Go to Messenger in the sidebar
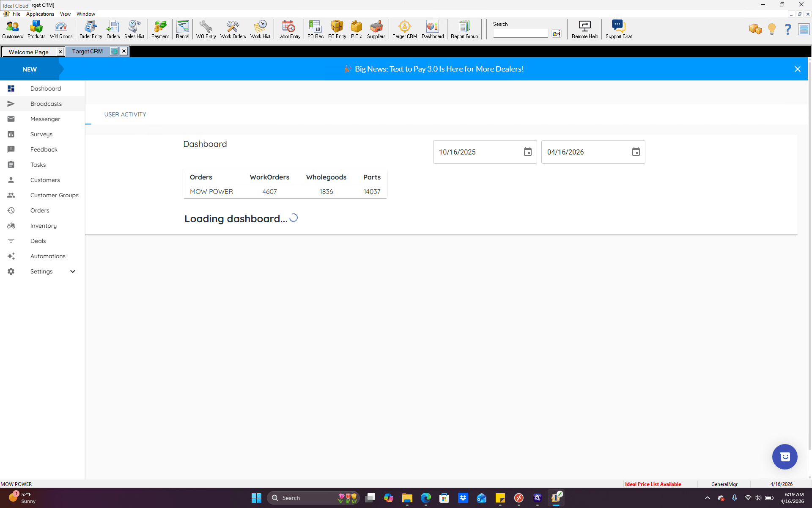Viewport: 812px width, 508px height. [x=42, y=119]
